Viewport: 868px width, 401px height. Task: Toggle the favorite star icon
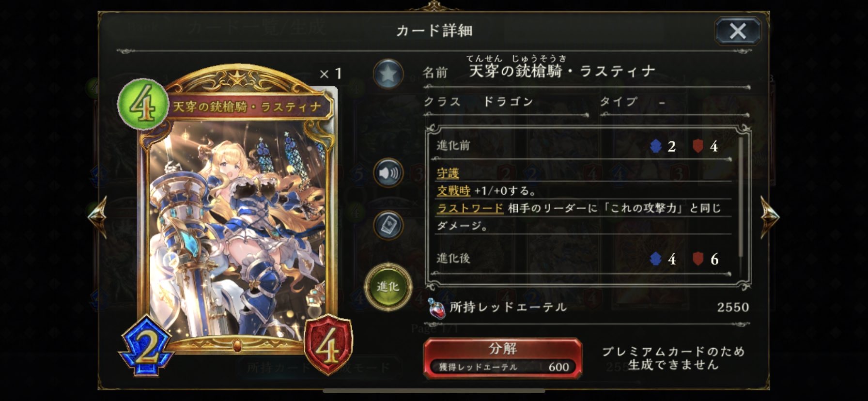pyautogui.click(x=388, y=74)
